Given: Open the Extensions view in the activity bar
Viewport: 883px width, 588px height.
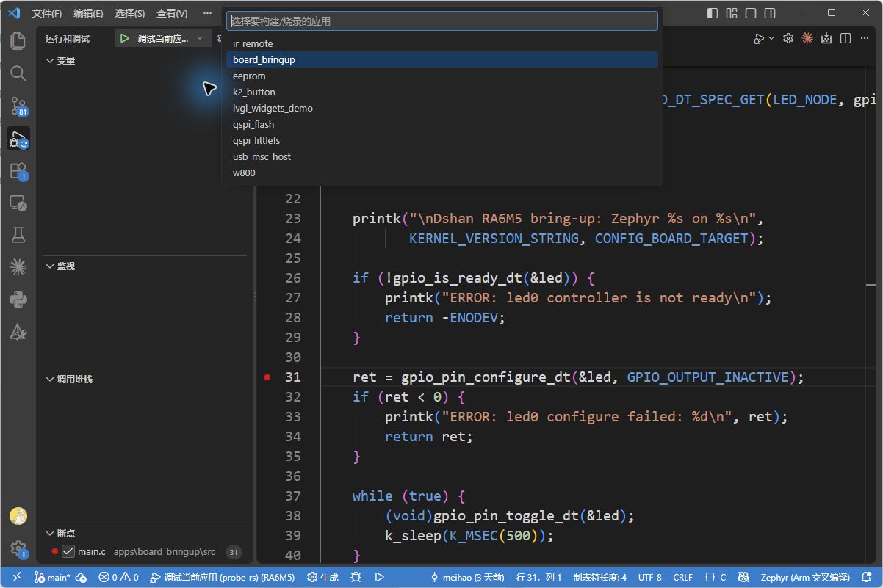Looking at the screenshot, I should [18, 171].
